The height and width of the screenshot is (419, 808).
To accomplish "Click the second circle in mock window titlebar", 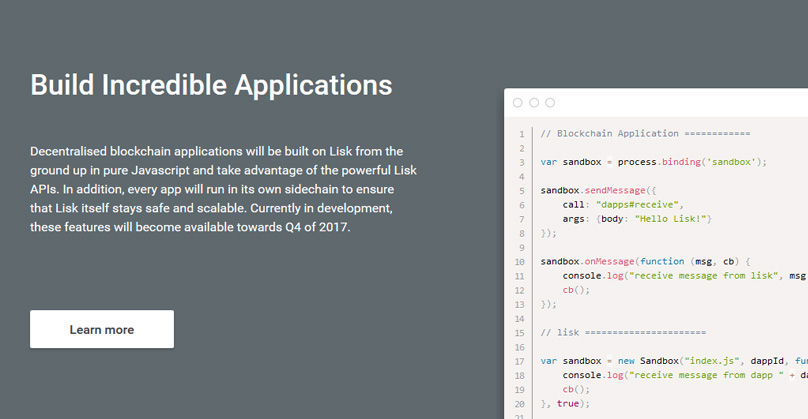I will point(534,103).
